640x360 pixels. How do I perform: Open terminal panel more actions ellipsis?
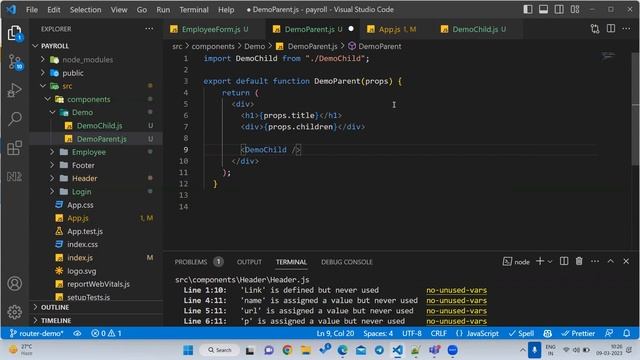(595, 261)
